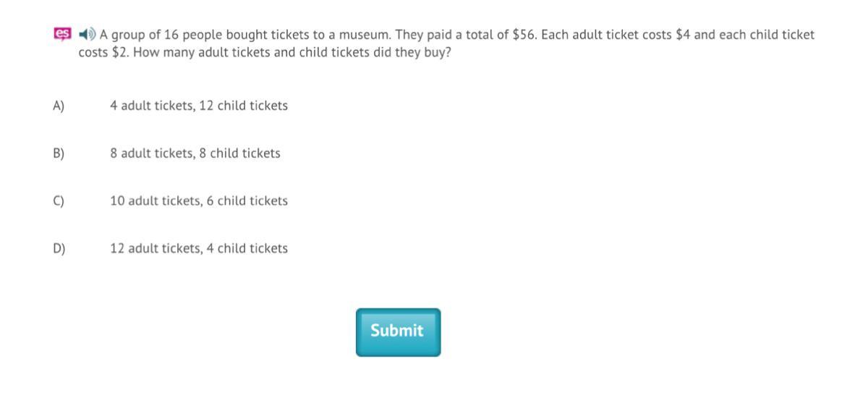Select answer letter A)
This screenshot has width=868, height=398.
point(59,106)
